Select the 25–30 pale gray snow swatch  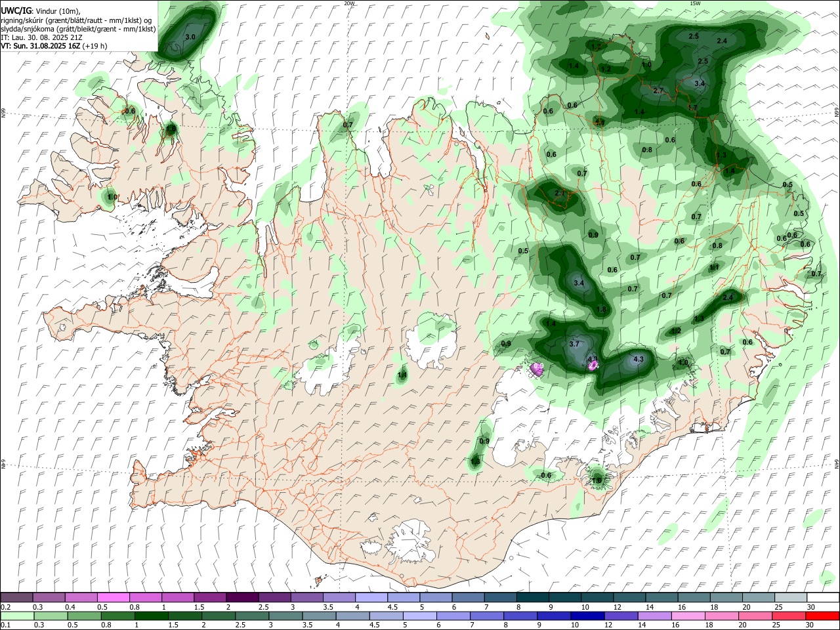[791, 597]
